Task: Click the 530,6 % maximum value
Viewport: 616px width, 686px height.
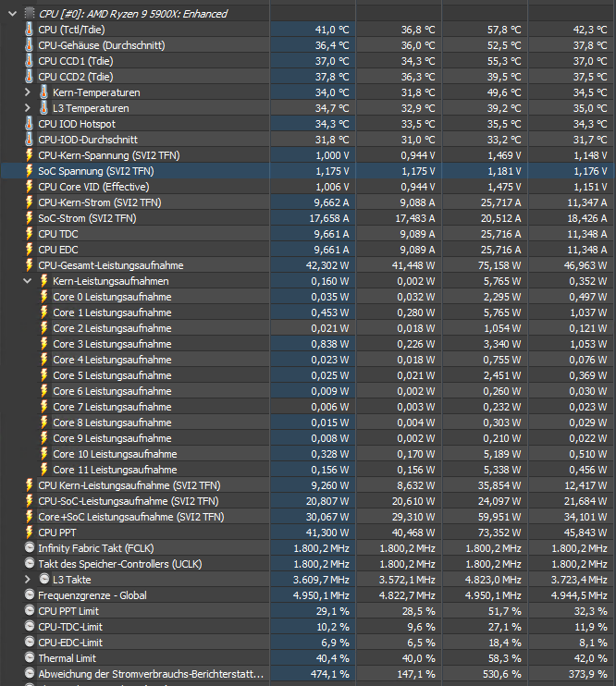Action: [502, 674]
